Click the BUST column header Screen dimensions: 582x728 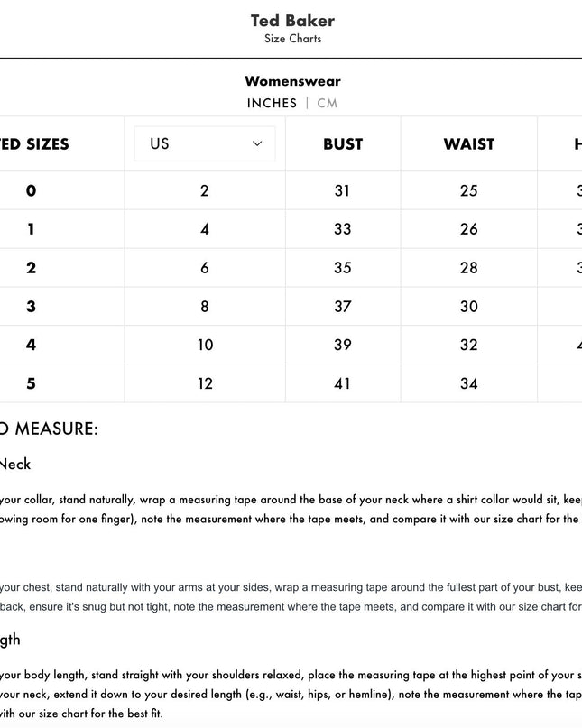point(344,143)
